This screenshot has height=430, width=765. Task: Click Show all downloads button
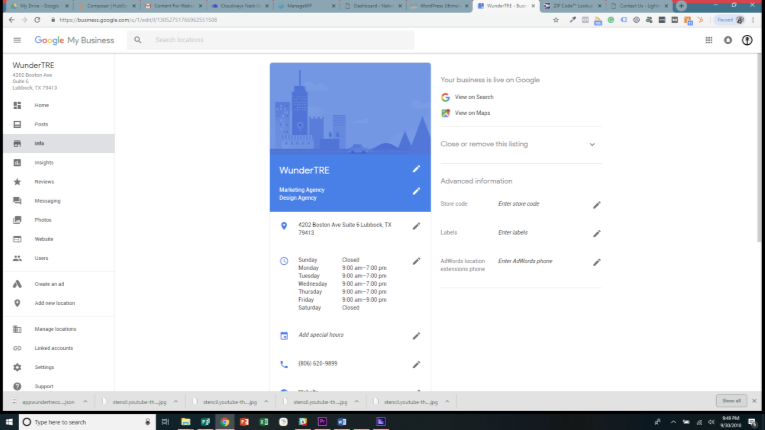[x=731, y=401]
